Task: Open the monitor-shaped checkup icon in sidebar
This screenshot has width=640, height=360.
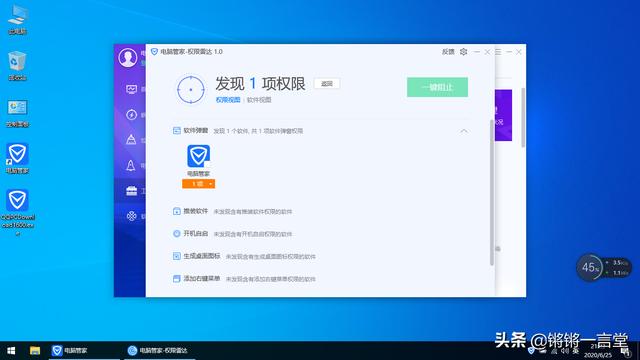Action: coord(131,89)
